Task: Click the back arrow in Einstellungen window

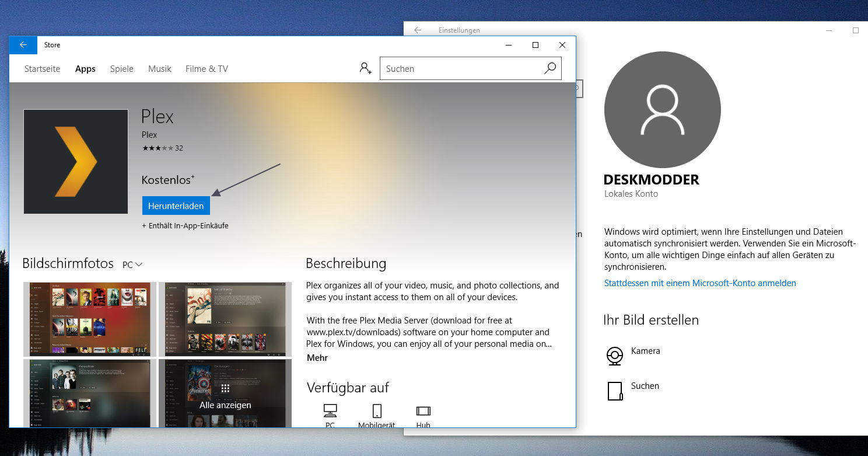Action: coord(418,30)
